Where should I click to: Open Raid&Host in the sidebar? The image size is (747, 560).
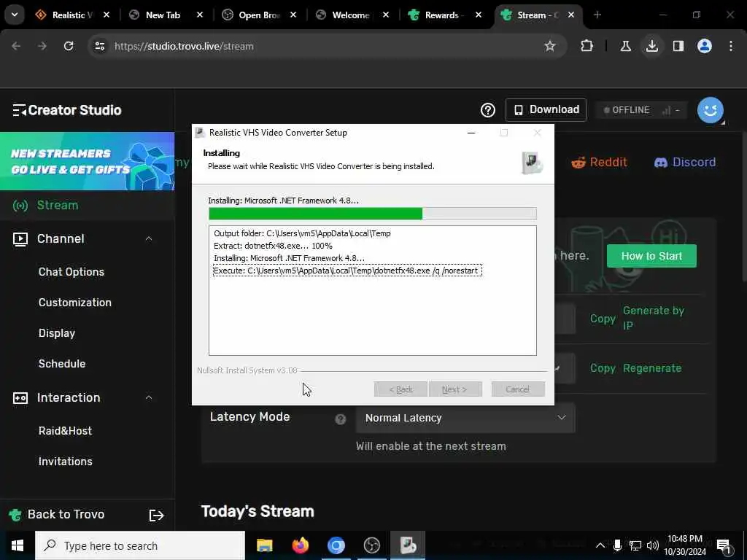pos(65,431)
